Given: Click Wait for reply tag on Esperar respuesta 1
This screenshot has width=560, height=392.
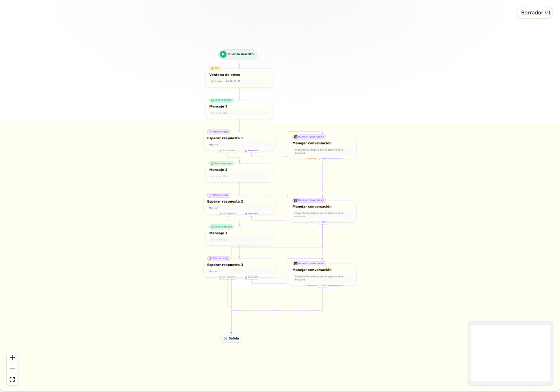Looking at the screenshot, I should [219, 132].
